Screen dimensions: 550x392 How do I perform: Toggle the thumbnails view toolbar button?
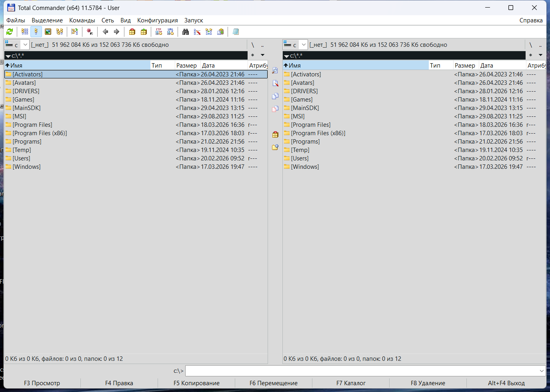48,32
